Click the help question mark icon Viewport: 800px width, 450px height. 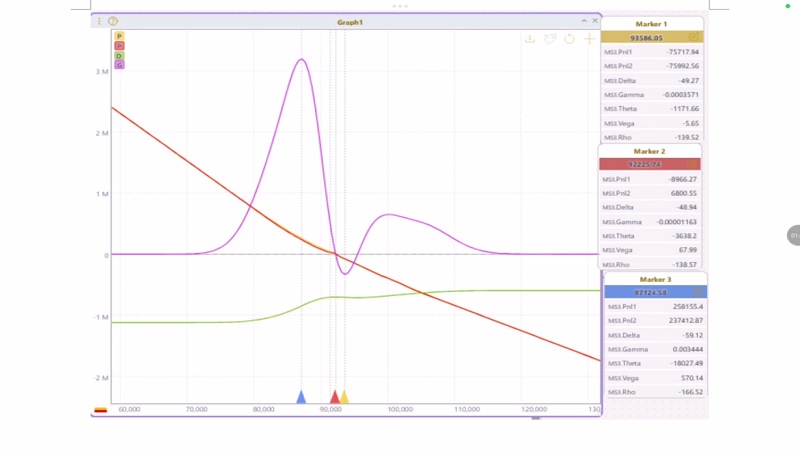(x=113, y=21)
